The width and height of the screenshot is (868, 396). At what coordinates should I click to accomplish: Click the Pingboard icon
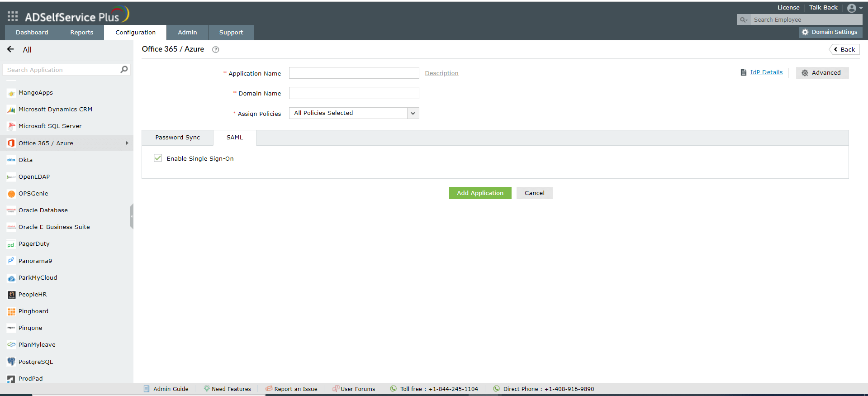coord(11,311)
